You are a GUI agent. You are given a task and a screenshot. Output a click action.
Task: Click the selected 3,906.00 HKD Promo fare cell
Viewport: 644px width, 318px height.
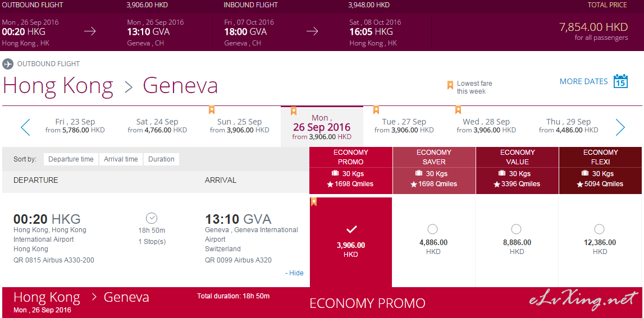pos(351,242)
